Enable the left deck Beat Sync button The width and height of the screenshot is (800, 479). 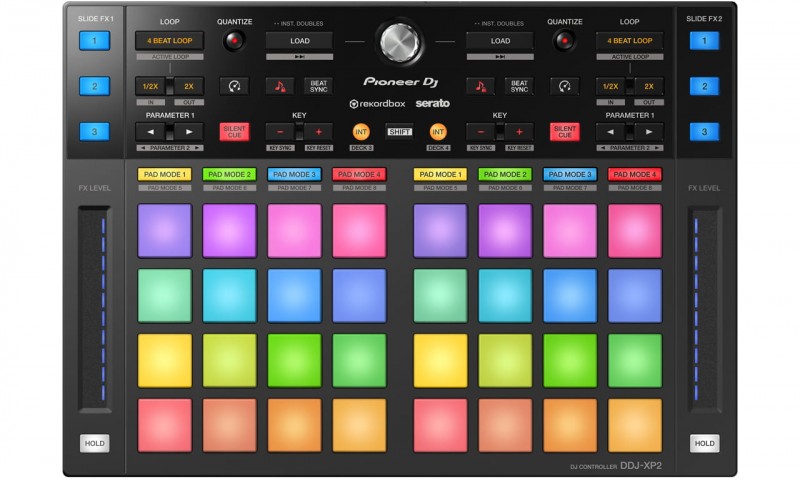pyautogui.click(x=318, y=87)
